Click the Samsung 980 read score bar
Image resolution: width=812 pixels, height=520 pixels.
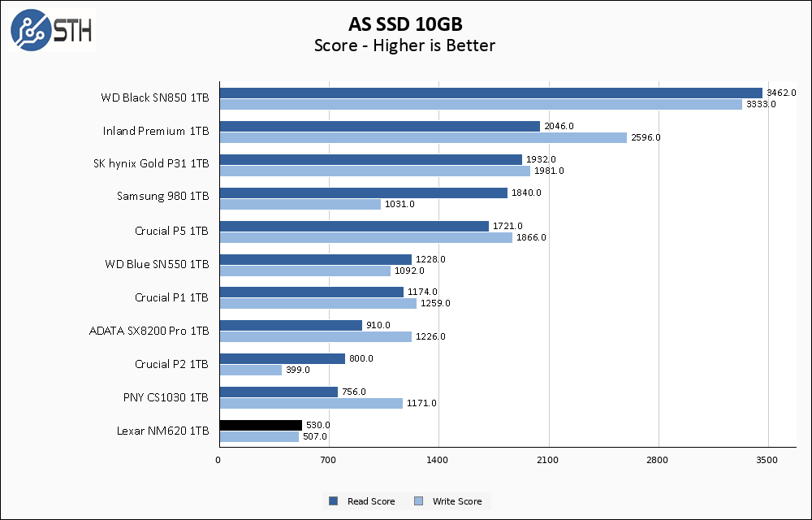click(x=364, y=193)
